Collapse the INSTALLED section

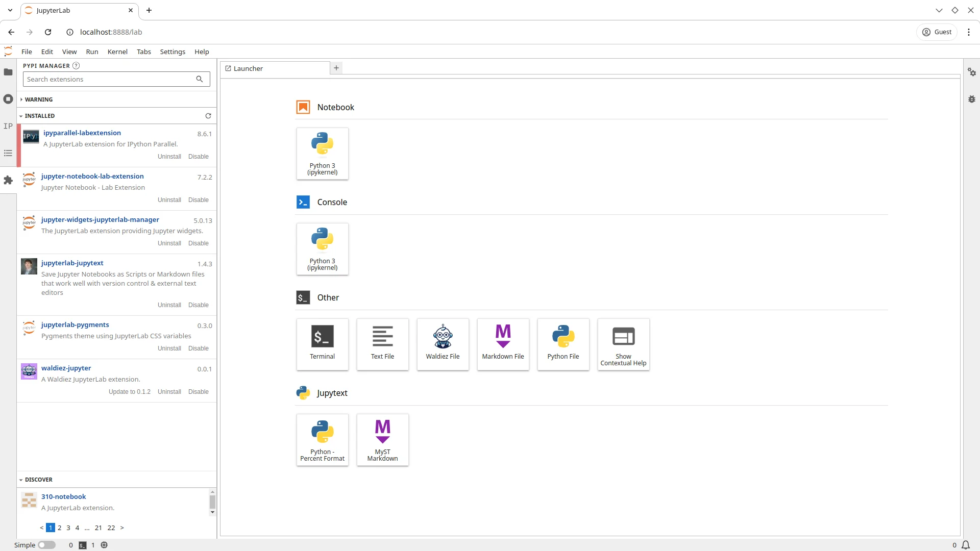click(39, 116)
